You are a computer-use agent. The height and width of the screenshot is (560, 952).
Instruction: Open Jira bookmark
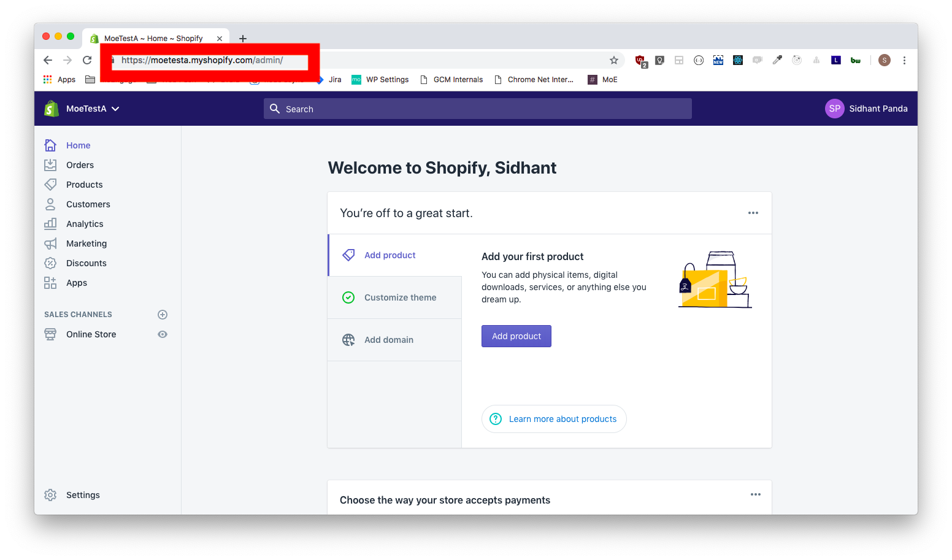[x=329, y=80]
